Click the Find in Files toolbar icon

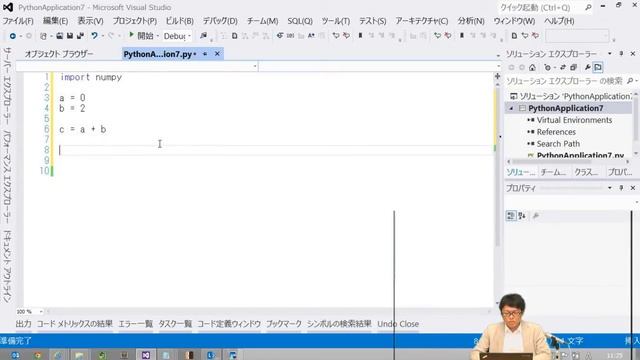coord(203,36)
